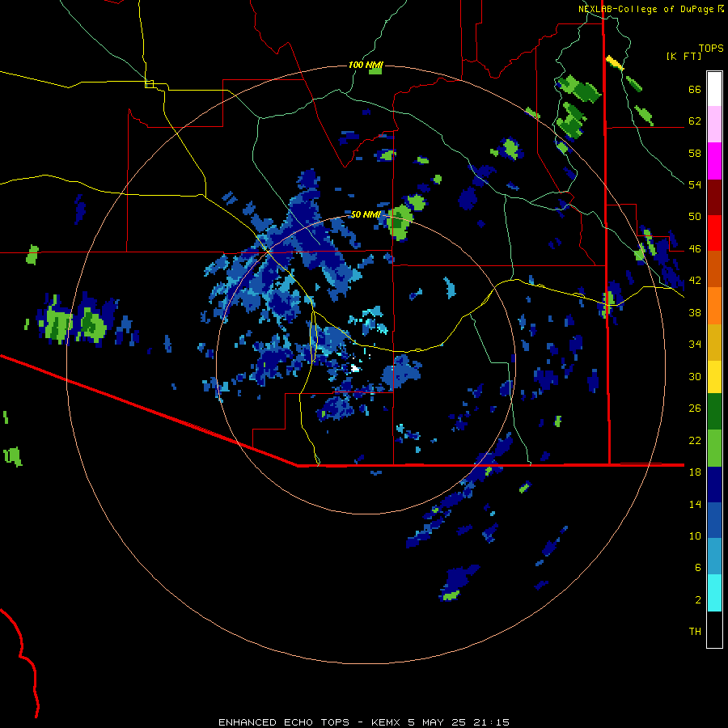Click the gold swatch between 34 and 38
Screen dimensions: 728x728
(x=714, y=342)
